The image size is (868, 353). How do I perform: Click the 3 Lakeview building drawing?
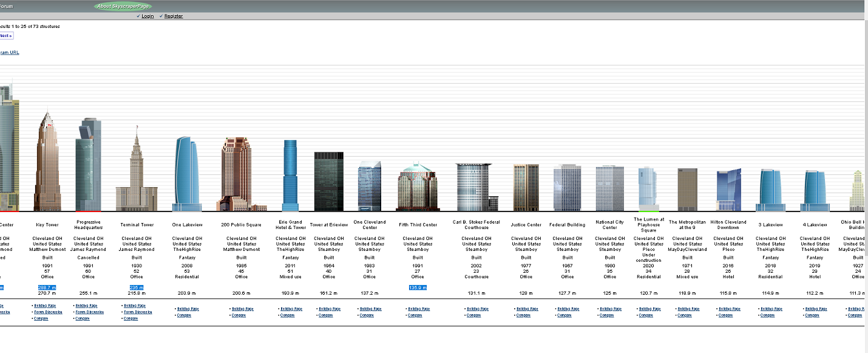pos(770,191)
